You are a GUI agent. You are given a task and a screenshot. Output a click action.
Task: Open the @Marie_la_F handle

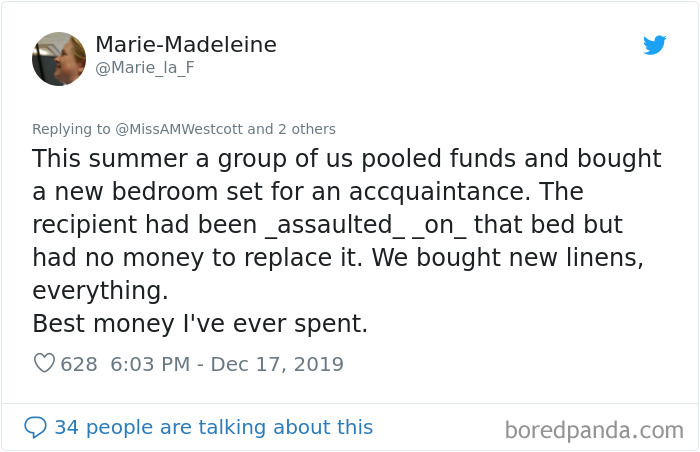[x=144, y=69]
